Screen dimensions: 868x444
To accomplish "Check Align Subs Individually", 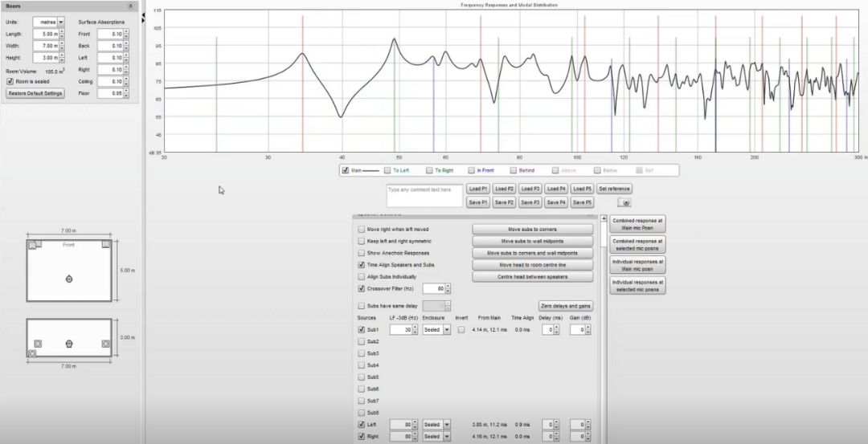I will point(362,276).
